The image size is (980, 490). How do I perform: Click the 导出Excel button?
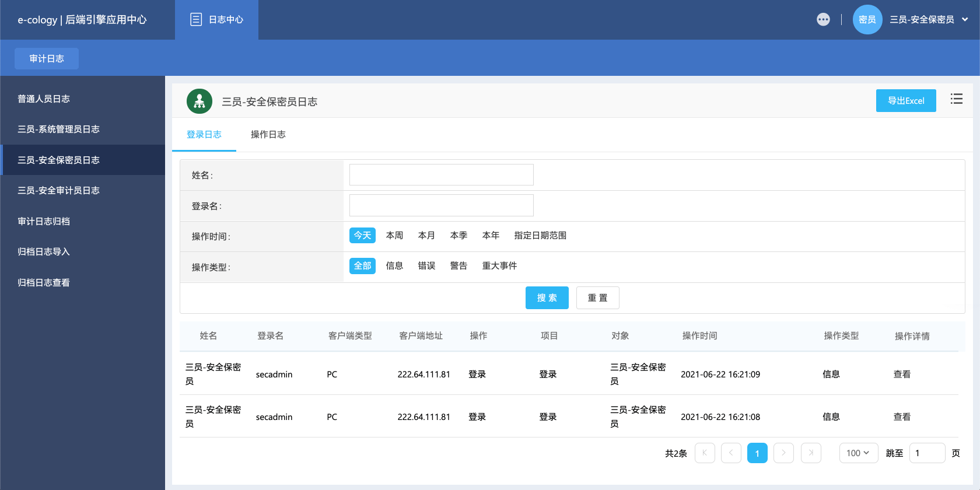pos(906,100)
